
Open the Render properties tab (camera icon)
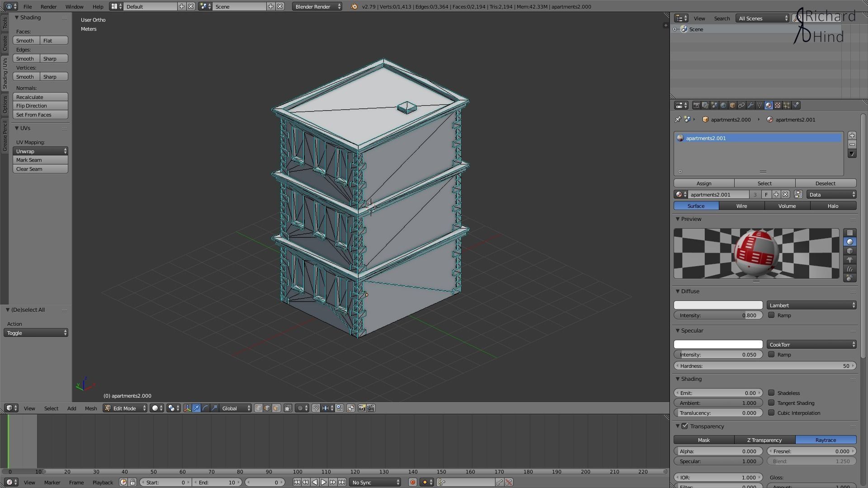(697, 105)
